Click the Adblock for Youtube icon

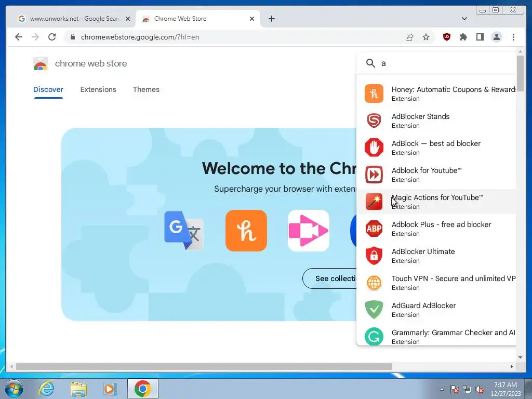coord(374,175)
